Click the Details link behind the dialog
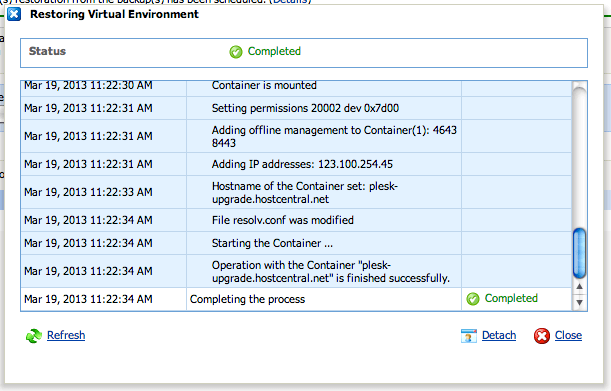This screenshot has width=611, height=391. click(x=290, y=2)
